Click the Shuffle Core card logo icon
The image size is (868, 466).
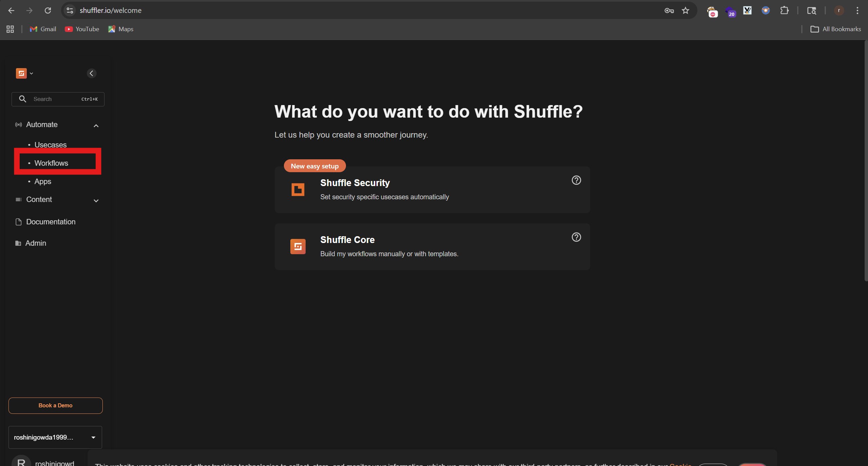tap(298, 246)
